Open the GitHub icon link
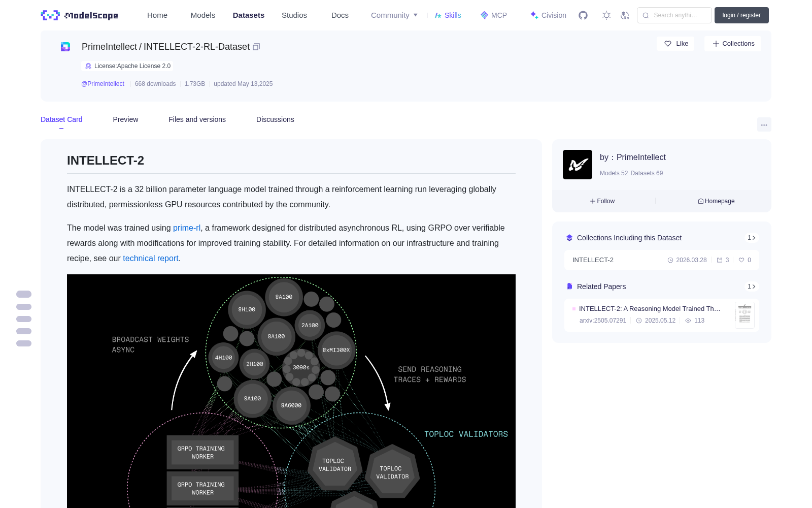This screenshot has height=508, width=812. tap(583, 15)
